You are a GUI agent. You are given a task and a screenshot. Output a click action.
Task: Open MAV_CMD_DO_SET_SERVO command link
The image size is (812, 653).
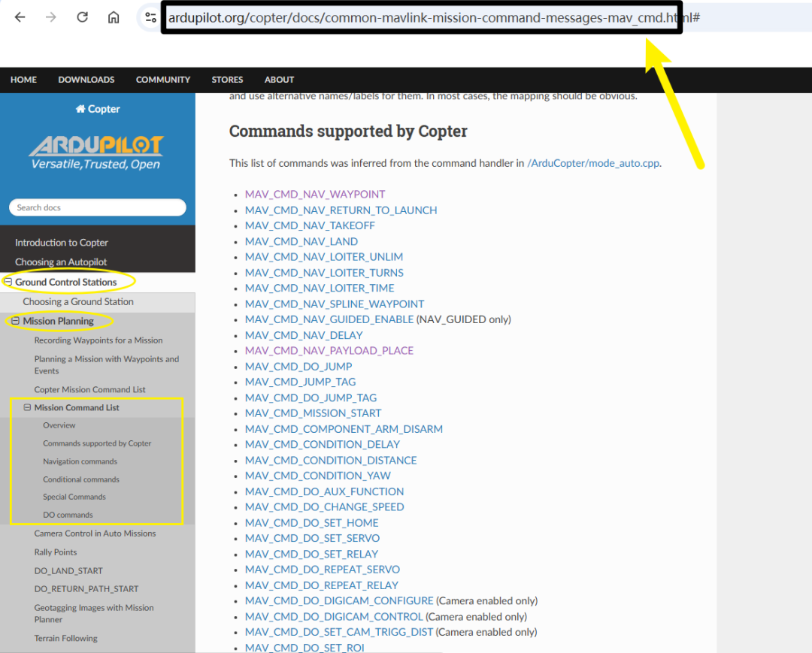pos(312,538)
